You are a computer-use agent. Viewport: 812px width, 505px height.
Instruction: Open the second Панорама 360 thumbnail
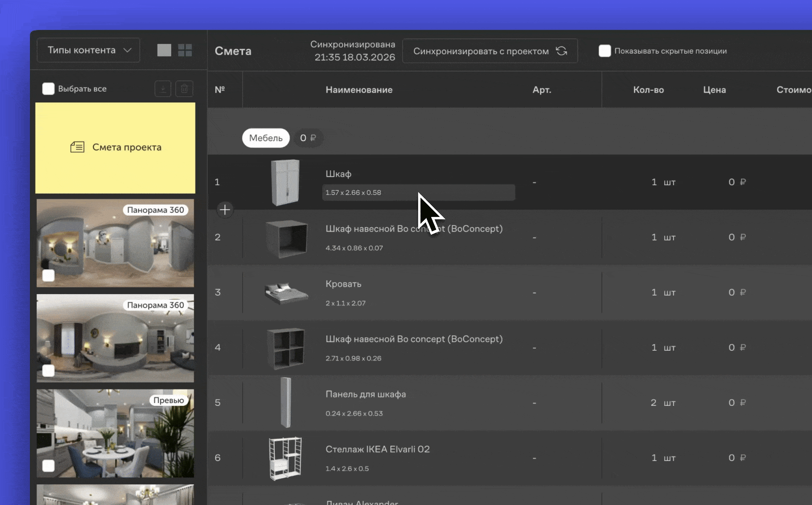click(x=116, y=339)
